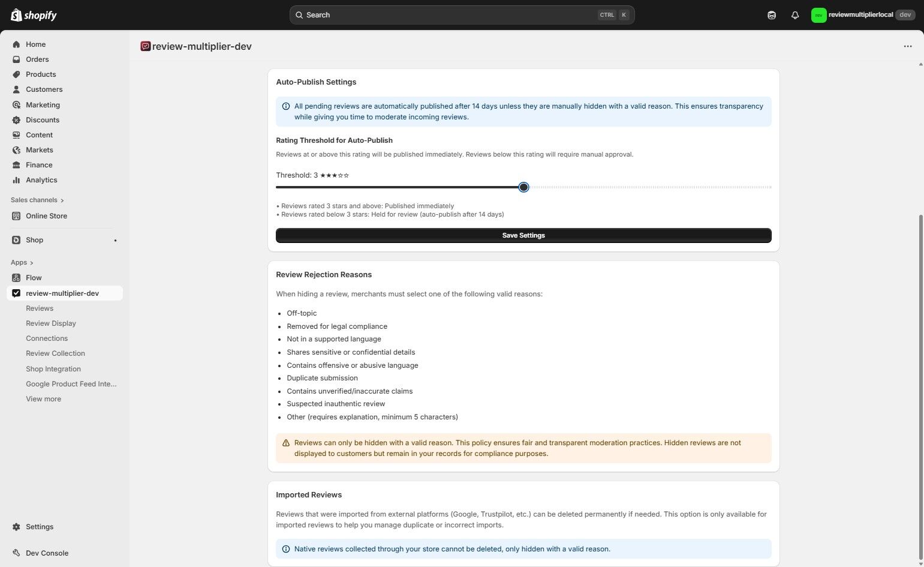This screenshot has width=924, height=567.
Task: Go to Review Display page
Action: click(x=51, y=323)
